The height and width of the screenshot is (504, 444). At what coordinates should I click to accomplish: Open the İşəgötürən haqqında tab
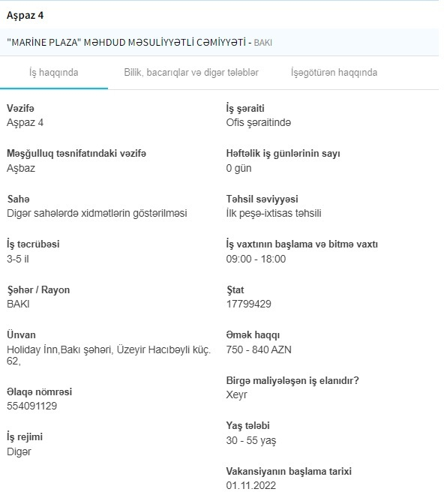click(x=334, y=73)
